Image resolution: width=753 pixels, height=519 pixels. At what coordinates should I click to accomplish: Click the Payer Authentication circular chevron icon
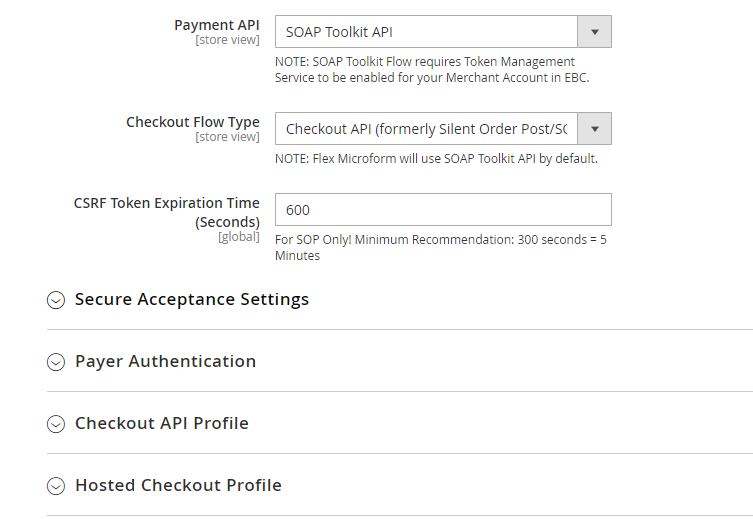point(56,362)
